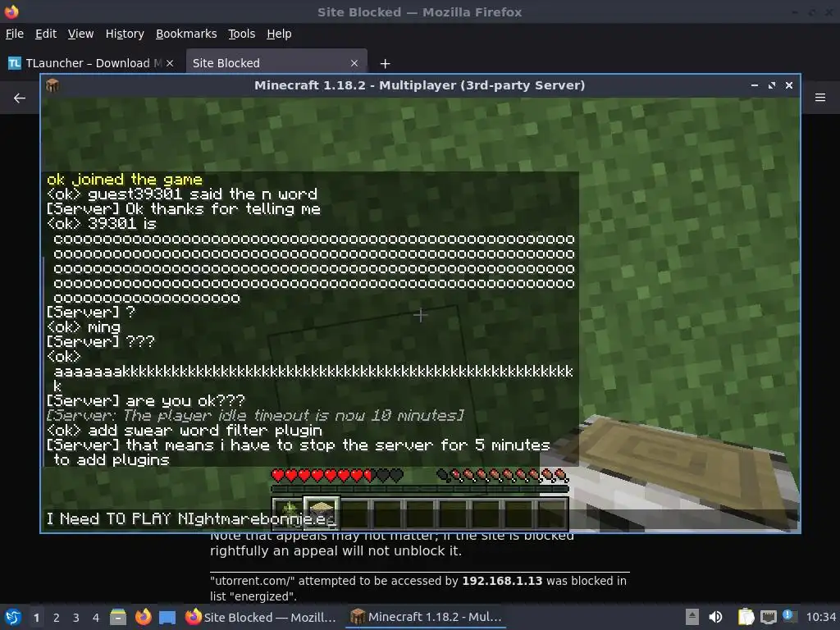Click the Minecraft chat input field
The image size is (840, 630).
(x=420, y=518)
